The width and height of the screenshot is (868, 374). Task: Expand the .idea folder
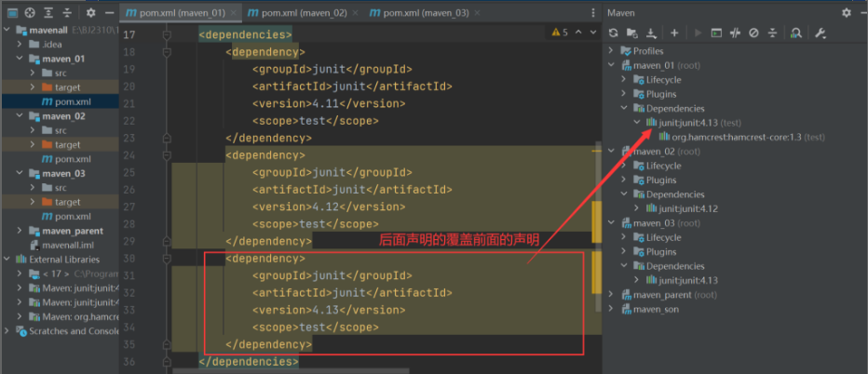click(20, 45)
